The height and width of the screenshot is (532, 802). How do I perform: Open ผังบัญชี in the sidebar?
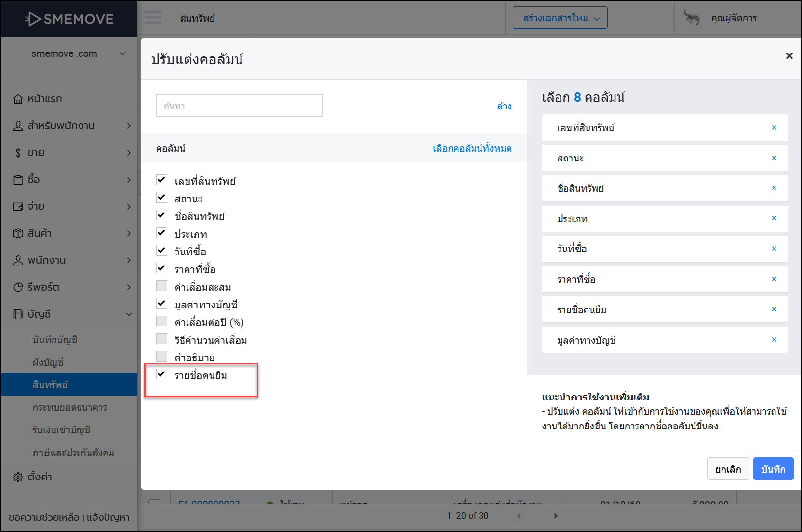point(48,362)
